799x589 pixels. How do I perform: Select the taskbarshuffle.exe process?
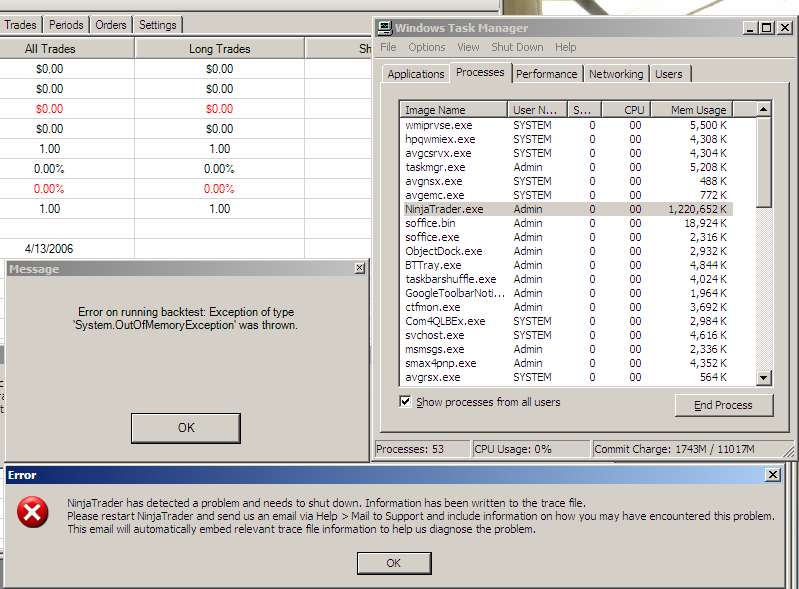(567, 279)
